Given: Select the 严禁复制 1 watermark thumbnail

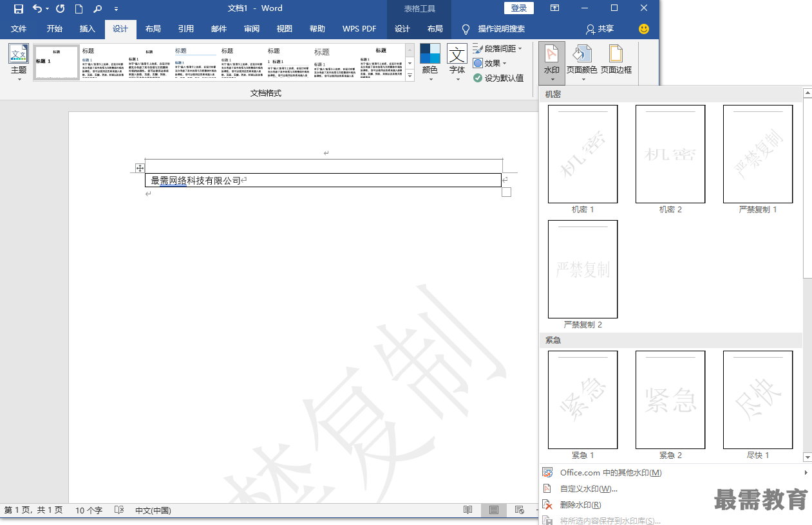Looking at the screenshot, I should point(758,154).
